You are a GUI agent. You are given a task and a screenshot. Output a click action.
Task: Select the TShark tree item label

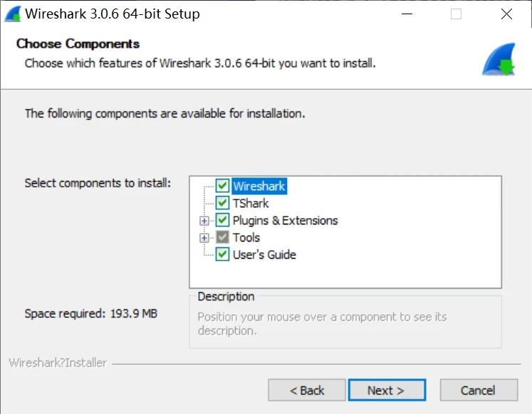pos(251,203)
